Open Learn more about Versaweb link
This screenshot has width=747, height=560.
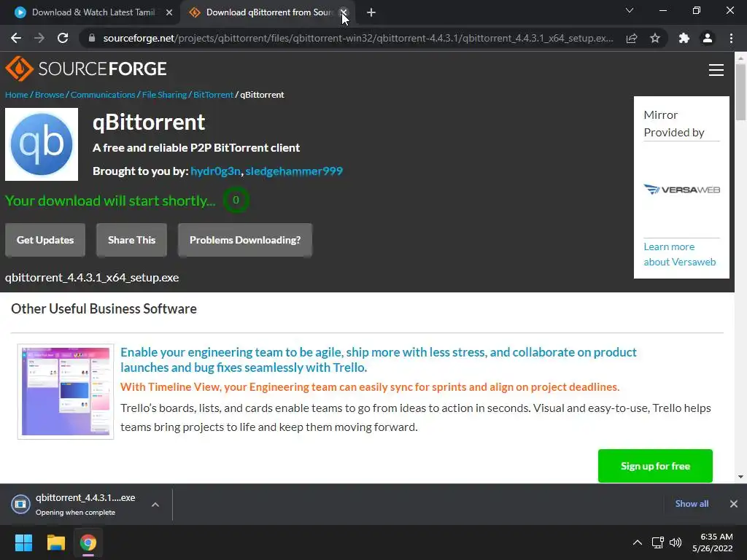[680, 254]
